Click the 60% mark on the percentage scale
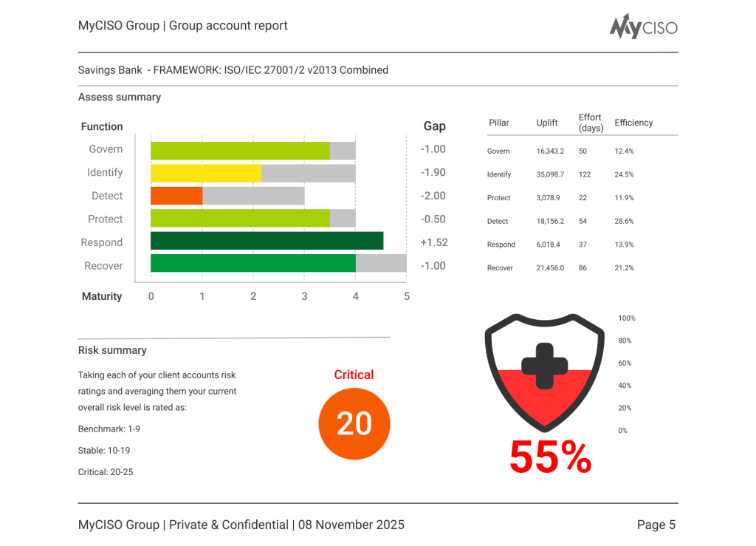The width and height of the screenshot is (756, 546). 625,363
